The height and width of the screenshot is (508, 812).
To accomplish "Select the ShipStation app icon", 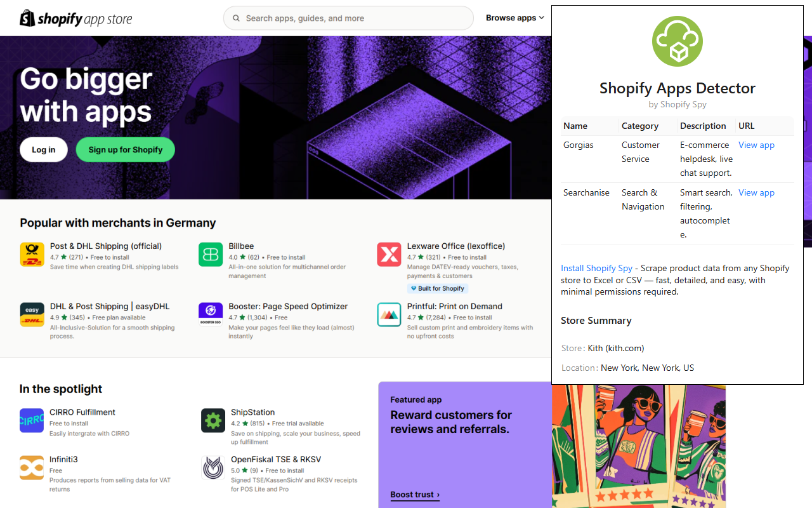I will click(213, 420).
